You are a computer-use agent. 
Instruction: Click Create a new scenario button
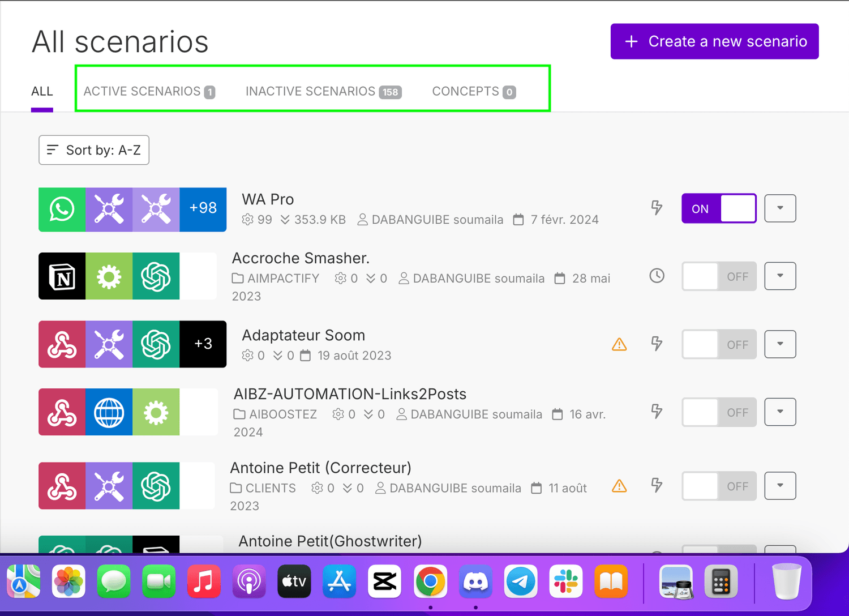tap(714, 41)
